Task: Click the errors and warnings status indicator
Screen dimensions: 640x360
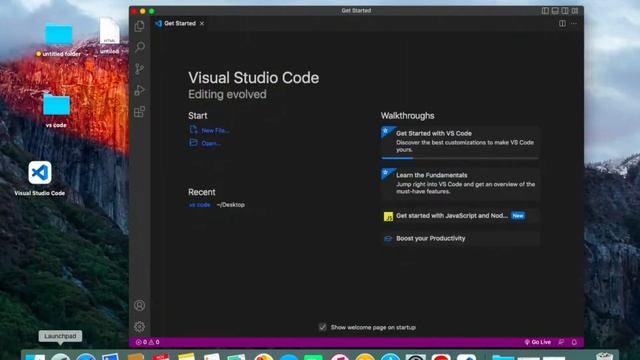Action: (148, 342)
